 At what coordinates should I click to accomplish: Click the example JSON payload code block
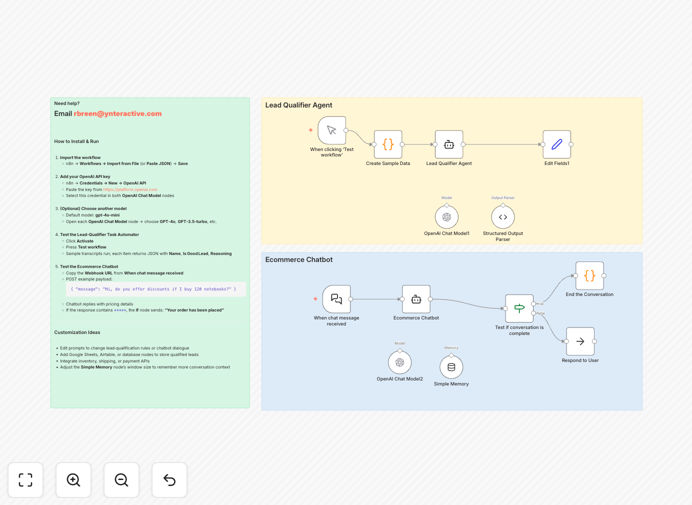click(x=156, y=289)
